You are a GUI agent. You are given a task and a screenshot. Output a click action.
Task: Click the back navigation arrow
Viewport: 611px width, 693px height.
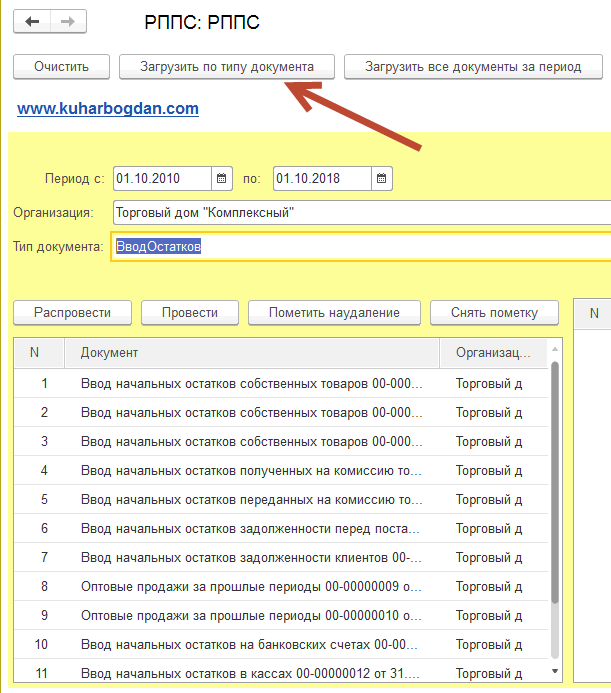[x=32, y=21]
